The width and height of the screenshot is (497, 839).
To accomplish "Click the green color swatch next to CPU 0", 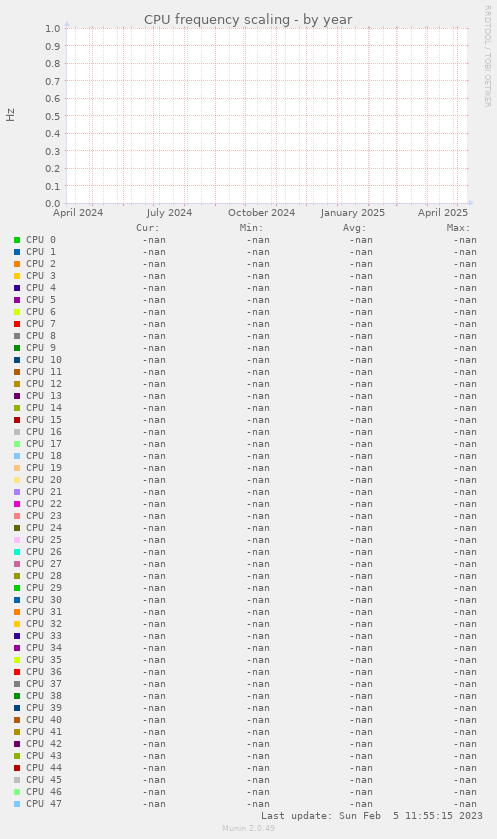I will 17,240.
